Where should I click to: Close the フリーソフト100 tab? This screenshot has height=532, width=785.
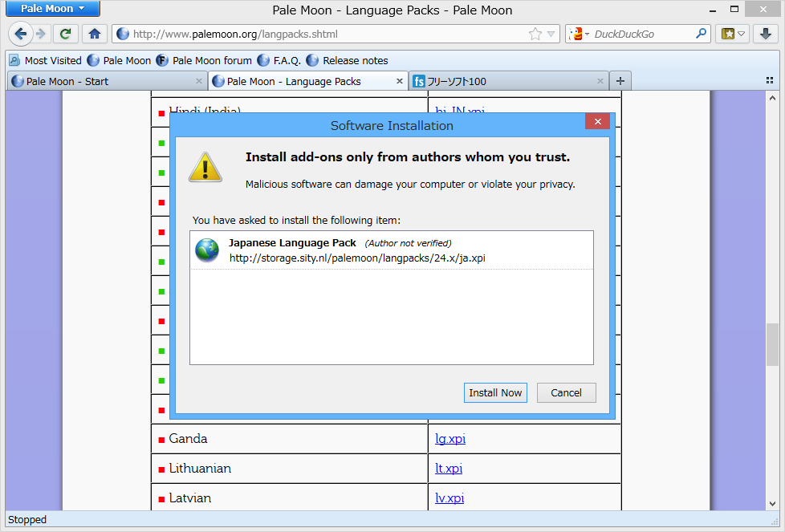click(x=600, y=81)
